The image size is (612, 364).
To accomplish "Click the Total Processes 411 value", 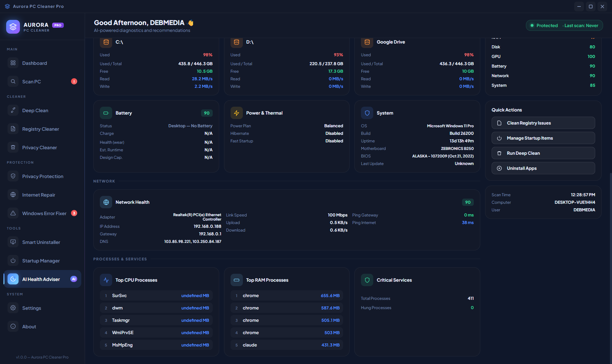I will [x=471, y=298].
